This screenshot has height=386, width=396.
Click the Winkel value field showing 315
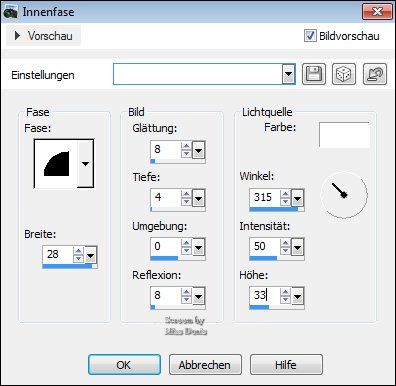(x=265, y=198)
